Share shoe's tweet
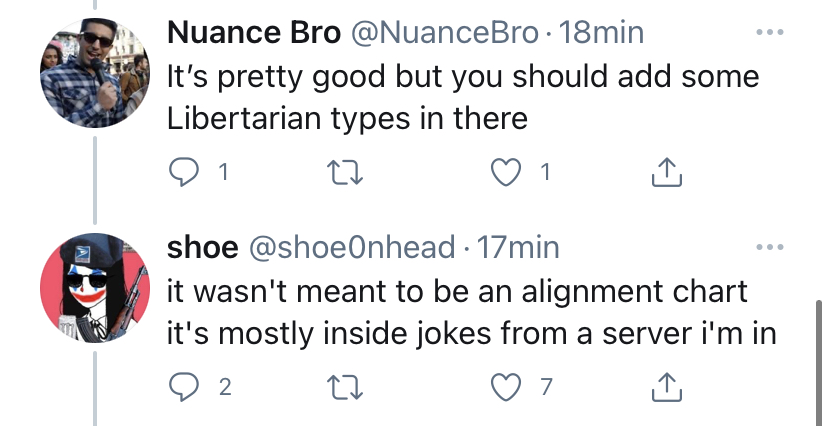828x426 pixels. (666, 387)
